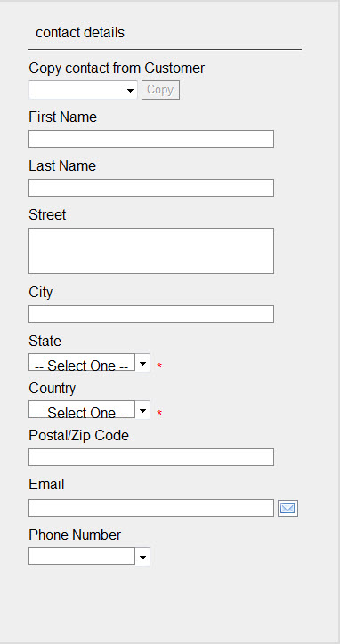
Task: Click inside the Street text area
Action: coord(151,251)
